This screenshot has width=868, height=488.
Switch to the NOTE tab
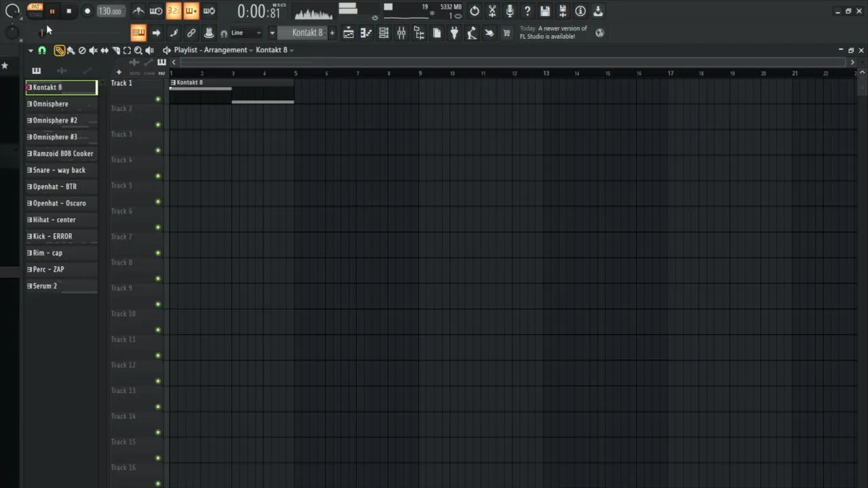134,73
